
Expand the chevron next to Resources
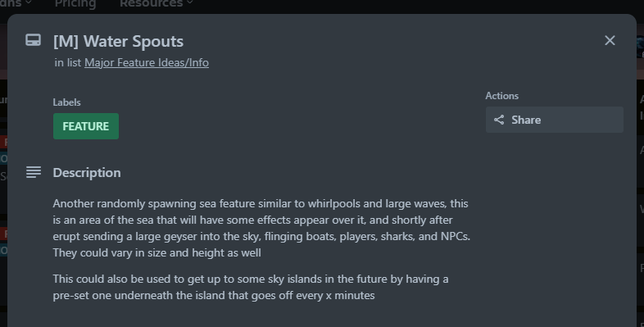[190, 2]
